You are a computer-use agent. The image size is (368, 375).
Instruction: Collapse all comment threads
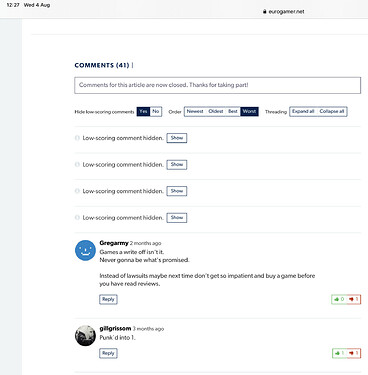pyautogui.click(x=332, y=111)
